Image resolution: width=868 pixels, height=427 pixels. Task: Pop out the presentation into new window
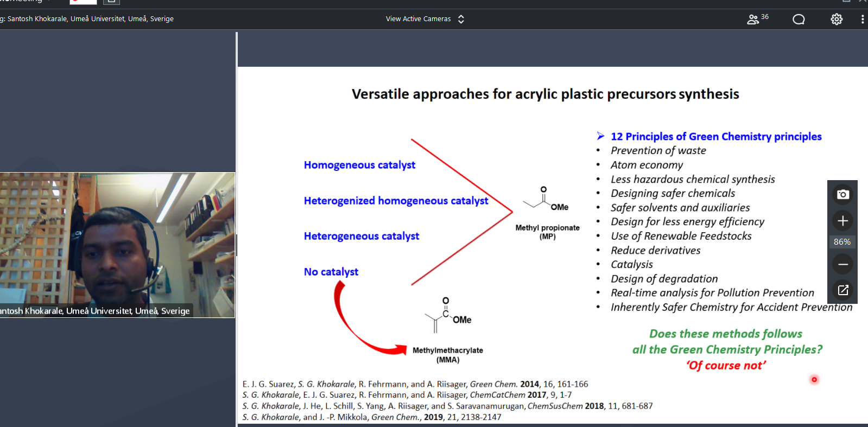[842, 290]
